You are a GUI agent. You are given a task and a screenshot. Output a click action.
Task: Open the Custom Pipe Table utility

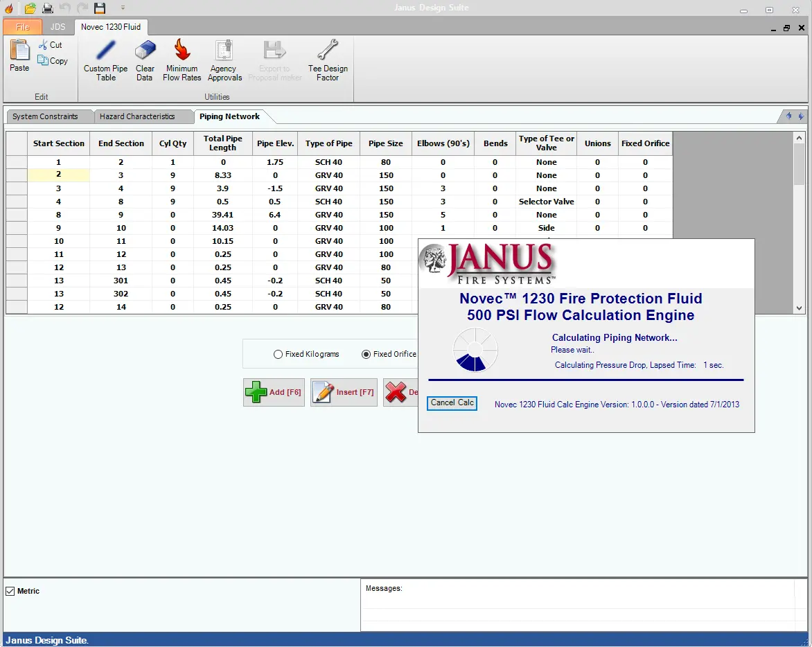(105, 60)
